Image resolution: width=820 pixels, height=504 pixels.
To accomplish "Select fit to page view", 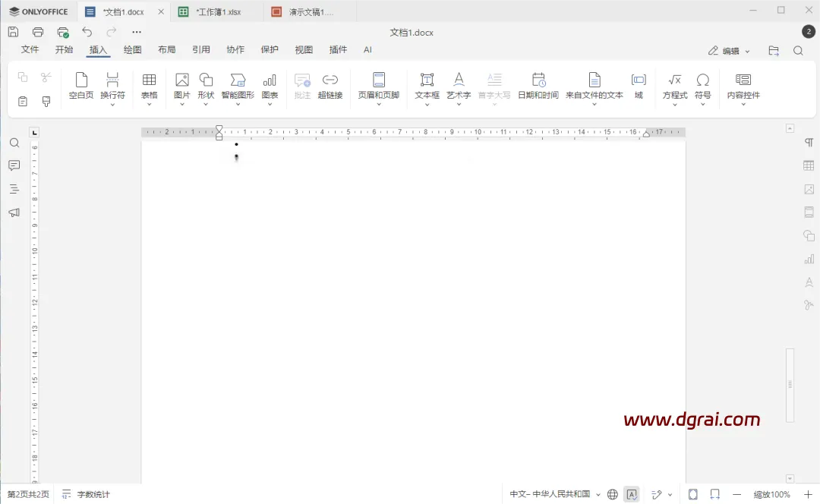I will tap(693, 494).
